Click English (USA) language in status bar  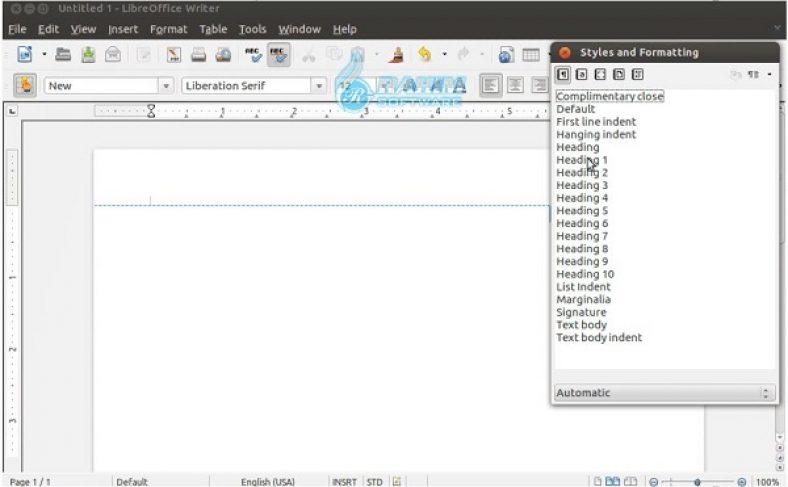(x=268, y=481)
